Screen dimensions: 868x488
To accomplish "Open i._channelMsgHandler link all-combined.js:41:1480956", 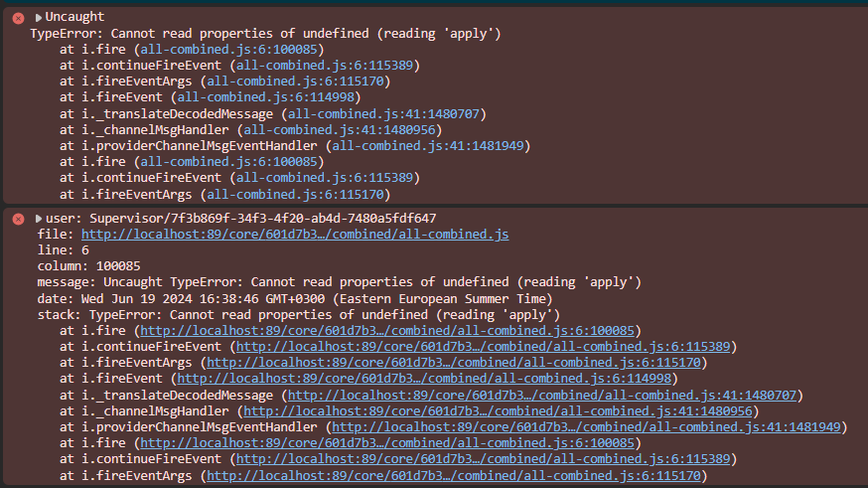I will pyautogui.click(x=340, y=130).
